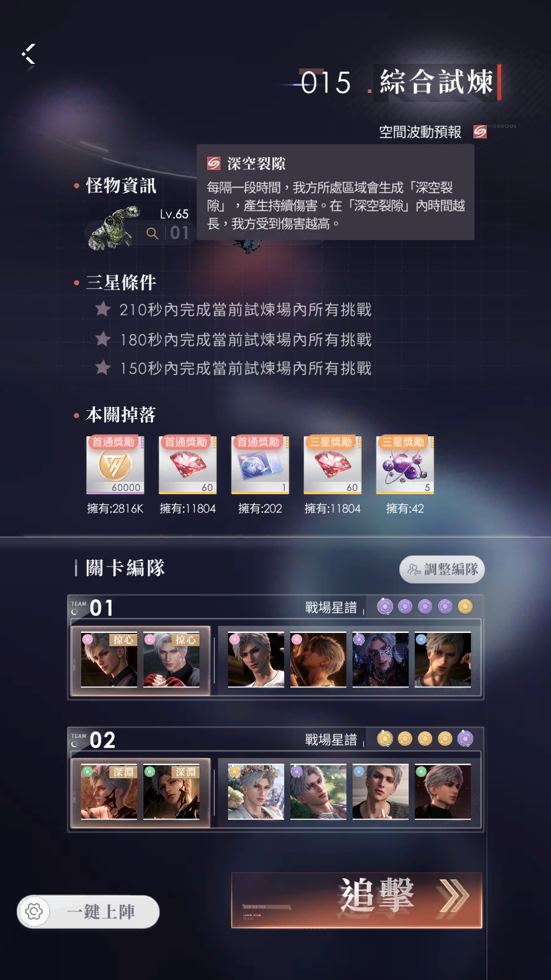Tap the first 掠心 card in Team 01
Image resolution: width=551 pixels, height=980 pixels.
(x=109, y=660)
